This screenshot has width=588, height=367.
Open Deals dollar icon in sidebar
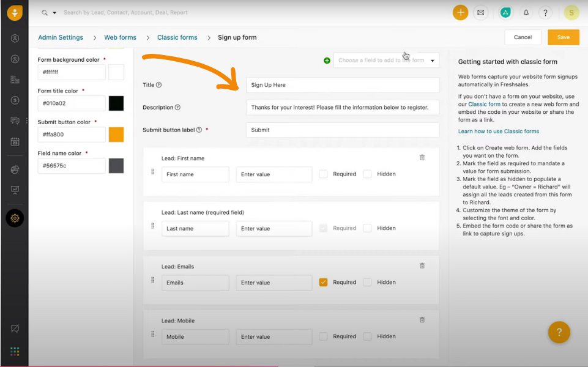tap(15, 100)
